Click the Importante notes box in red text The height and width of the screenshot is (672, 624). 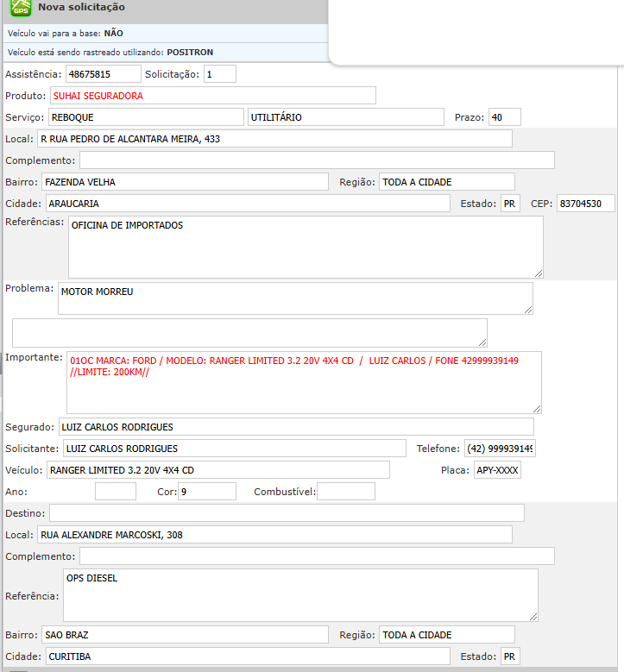(x=304, y=382)
